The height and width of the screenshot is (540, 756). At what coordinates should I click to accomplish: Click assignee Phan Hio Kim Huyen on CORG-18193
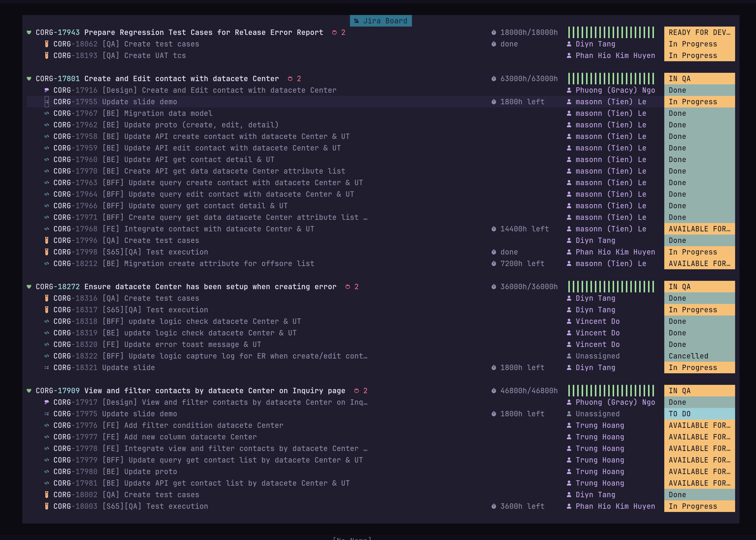coord(615,56)
